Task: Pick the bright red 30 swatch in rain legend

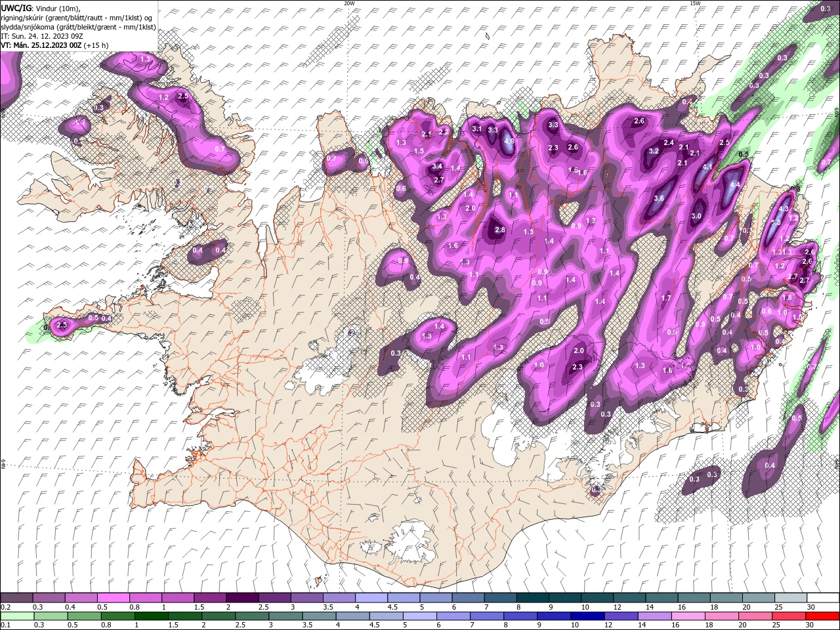Action: pos(823,616)
